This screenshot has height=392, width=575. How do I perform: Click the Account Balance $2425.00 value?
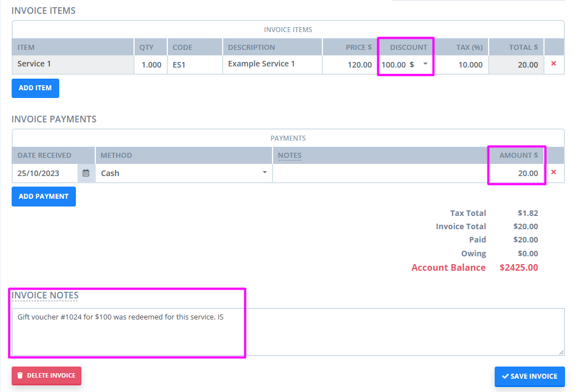coord(518,268)
